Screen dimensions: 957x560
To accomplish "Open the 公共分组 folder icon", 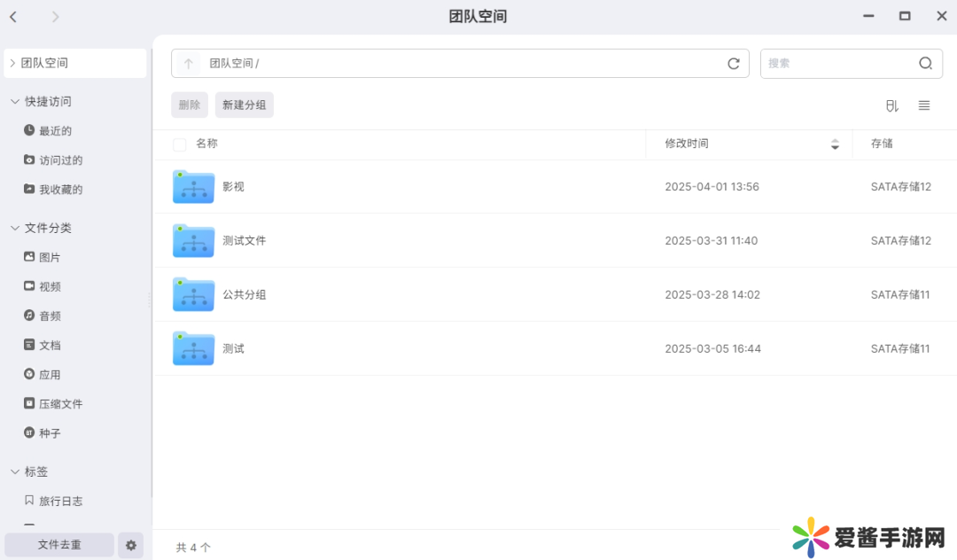I will 193,295.
